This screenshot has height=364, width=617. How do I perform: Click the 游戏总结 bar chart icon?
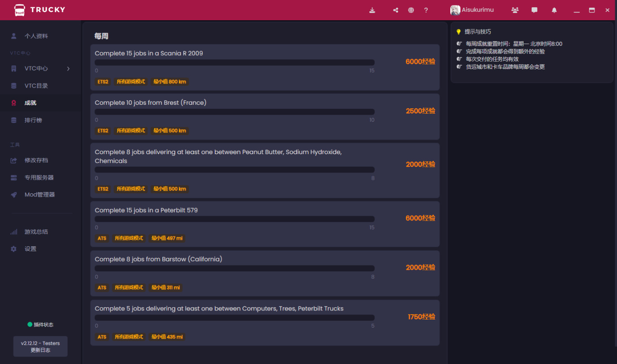[x=14, y=232]
